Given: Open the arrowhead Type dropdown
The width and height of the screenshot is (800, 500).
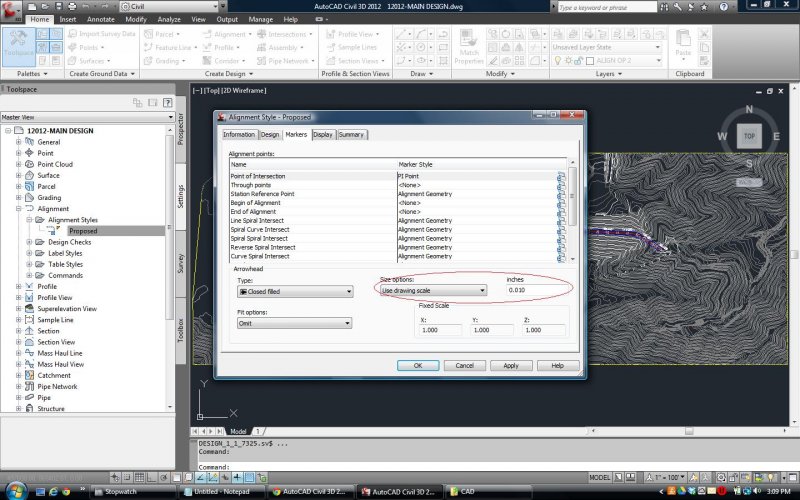Looking at the screenshot, I should [295, 291].
